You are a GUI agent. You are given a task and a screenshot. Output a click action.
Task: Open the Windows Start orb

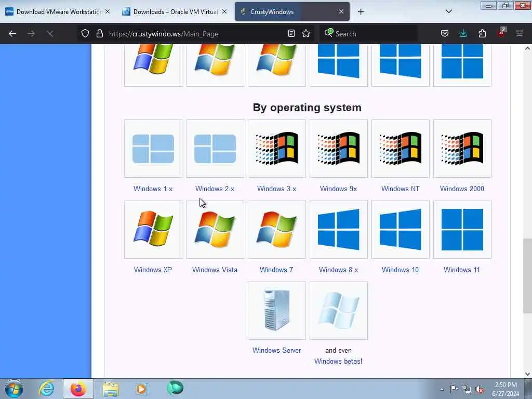[x=14, y=389]
